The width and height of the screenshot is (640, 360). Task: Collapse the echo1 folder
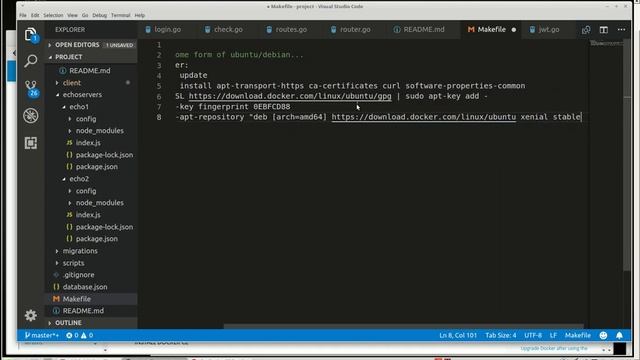pyautogui.click(x=91, y=107)
